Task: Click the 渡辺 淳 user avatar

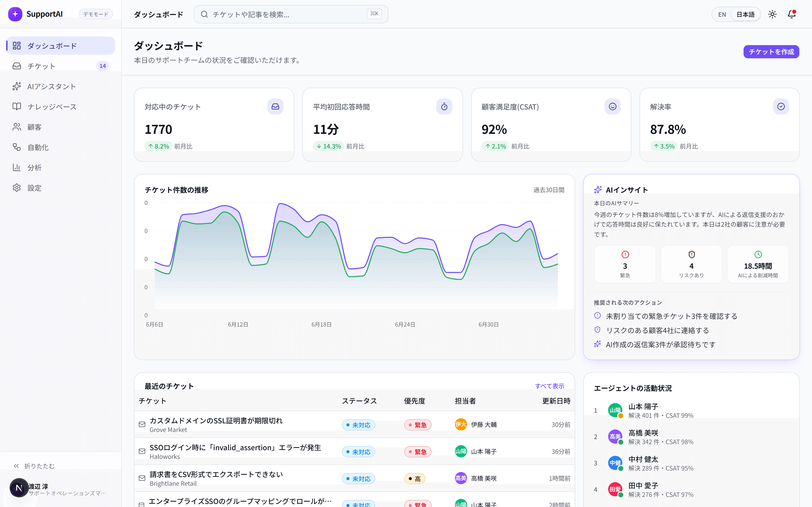Action: (19, 488)
